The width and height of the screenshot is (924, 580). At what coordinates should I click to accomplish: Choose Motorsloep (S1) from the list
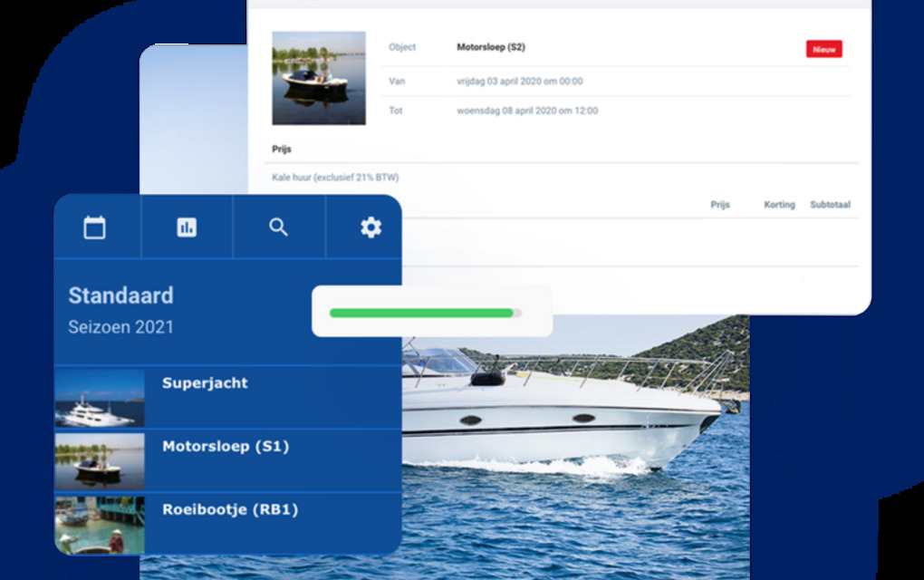226,447
